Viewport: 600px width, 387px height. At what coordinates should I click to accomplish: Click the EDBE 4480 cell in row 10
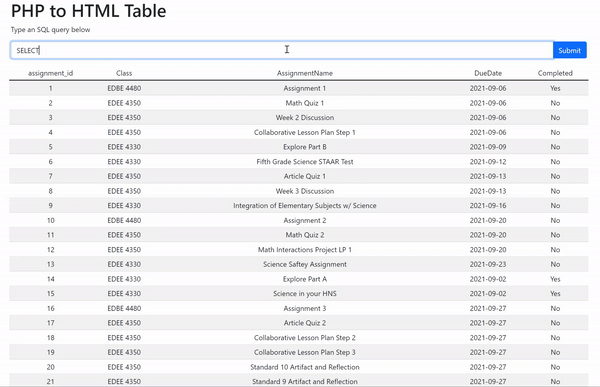tap(124, 220)
